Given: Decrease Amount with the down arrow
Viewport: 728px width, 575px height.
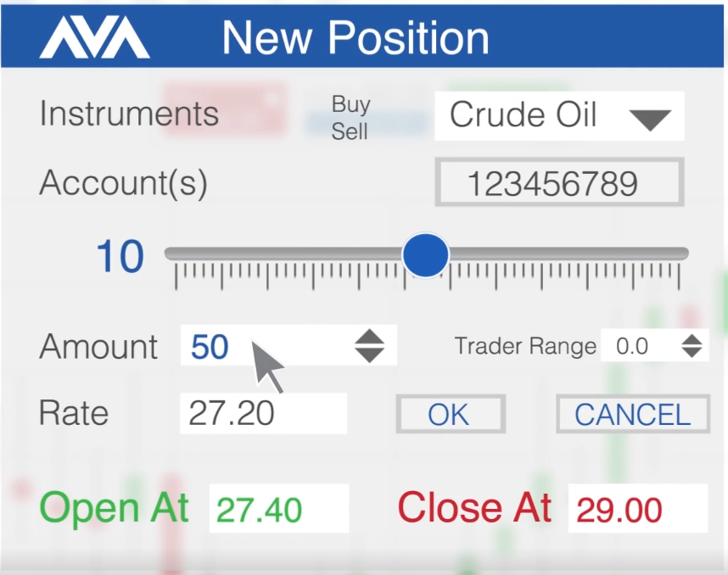Looking at the screenshot, I should click(x=370, y=355).
